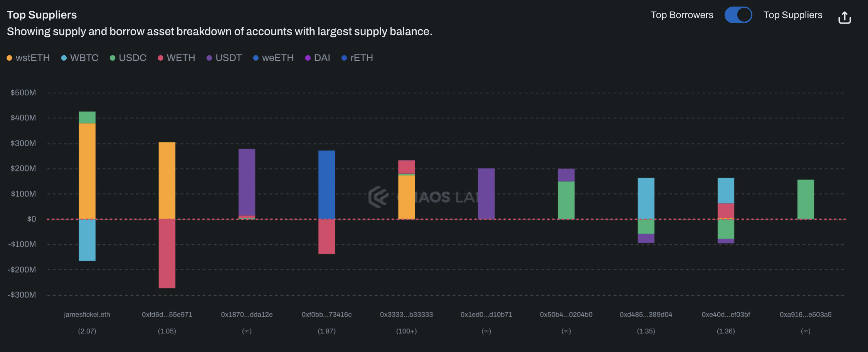
Task: Click the green USDC bar of 0xa916...e503a5
Action: [x=806, y=199]
